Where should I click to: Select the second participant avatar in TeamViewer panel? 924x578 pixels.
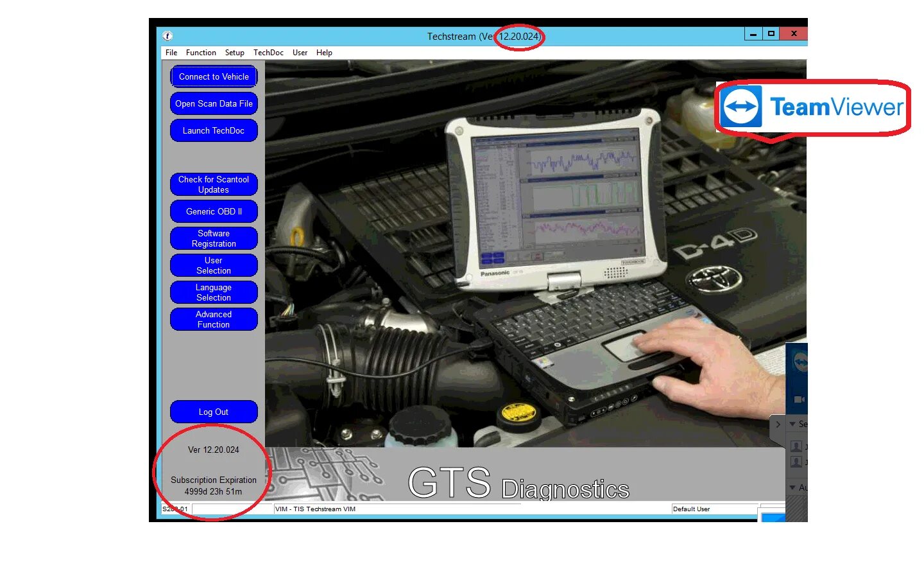(x=796, y=462)
